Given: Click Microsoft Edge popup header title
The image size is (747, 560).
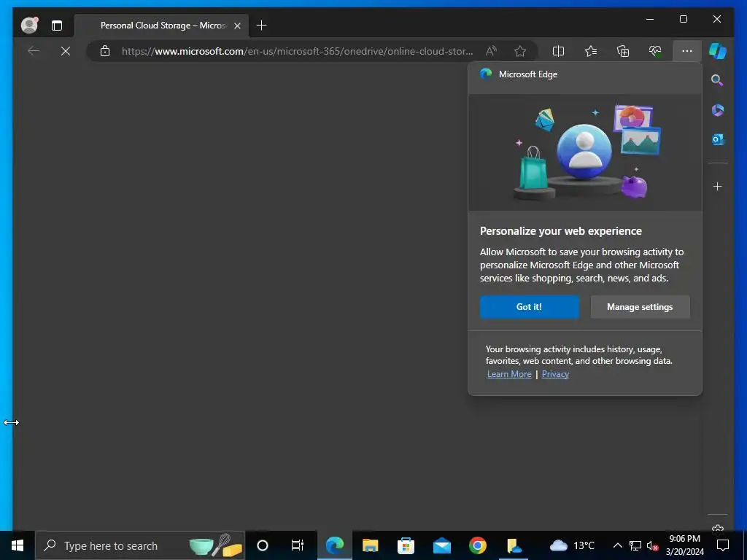Looking at the screenshot, I should click(x=528, y=74).
